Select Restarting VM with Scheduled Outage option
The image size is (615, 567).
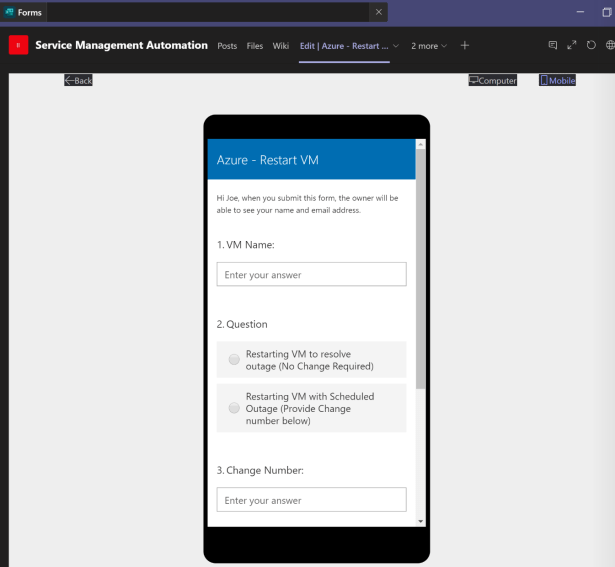click(x=311, y=408)
